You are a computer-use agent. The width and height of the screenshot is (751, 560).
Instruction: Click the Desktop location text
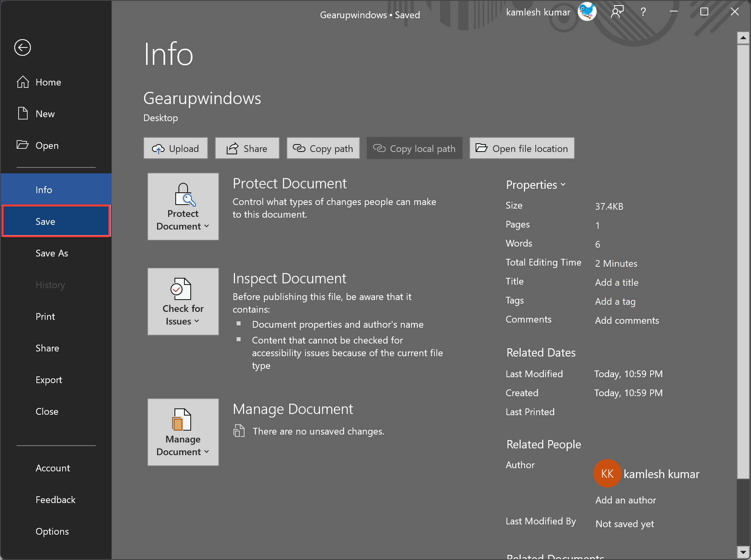coord(161,118)
